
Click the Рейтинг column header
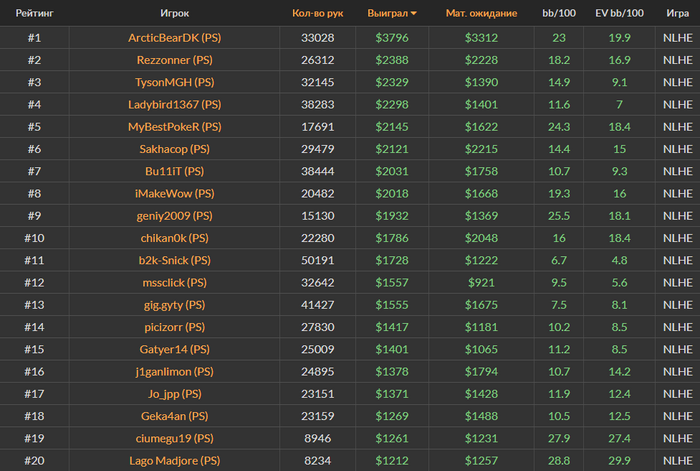[34, 13]
